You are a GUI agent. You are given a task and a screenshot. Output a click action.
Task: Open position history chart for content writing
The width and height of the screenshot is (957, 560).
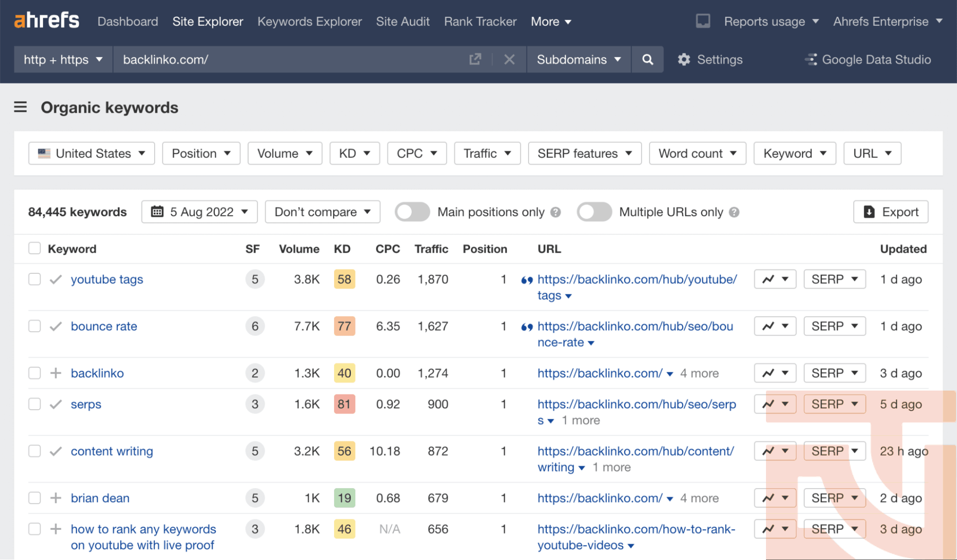point(775,451)
